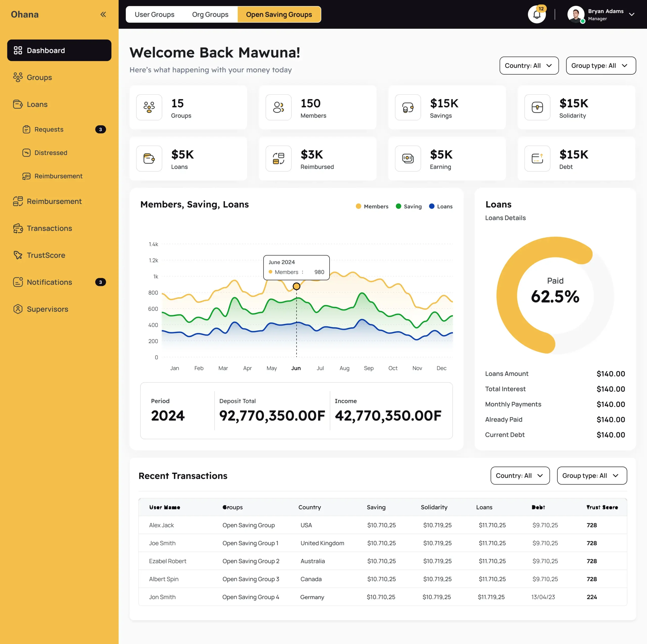This screenshot has height=644, width=647.
Task: Select the TrustScore icon in sidebar
Action: click(18, 255)
